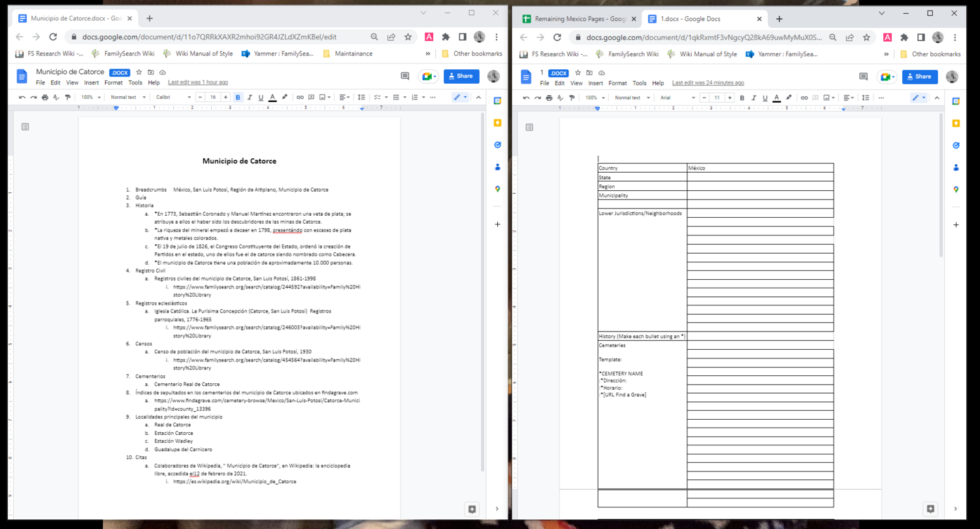Click the Docs home icon beside the title
Viewport: 980px width, 529px height.
tap(22, 77)
